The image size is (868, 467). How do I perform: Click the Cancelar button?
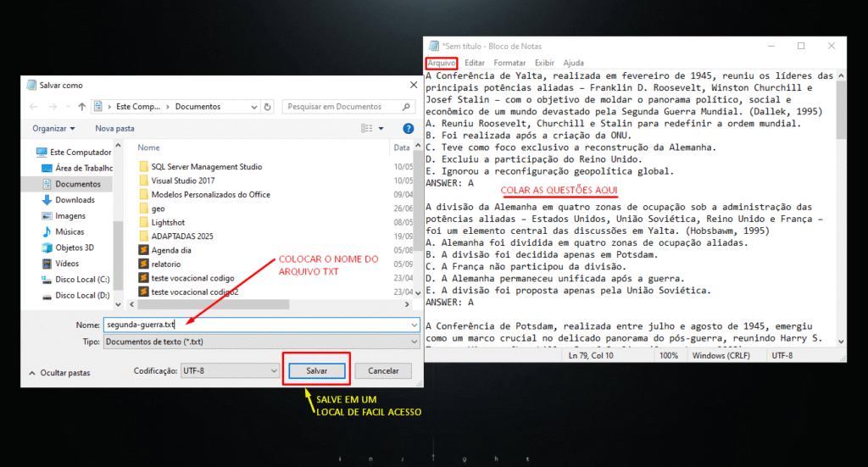383,371
